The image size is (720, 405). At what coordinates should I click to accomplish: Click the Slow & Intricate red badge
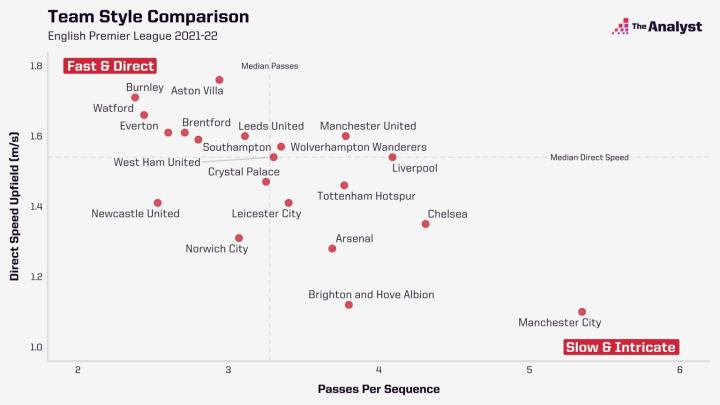(x=621, y=347)
